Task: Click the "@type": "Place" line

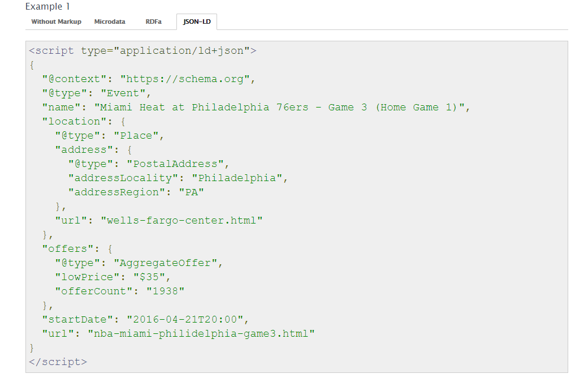Action: pos(110,136)
